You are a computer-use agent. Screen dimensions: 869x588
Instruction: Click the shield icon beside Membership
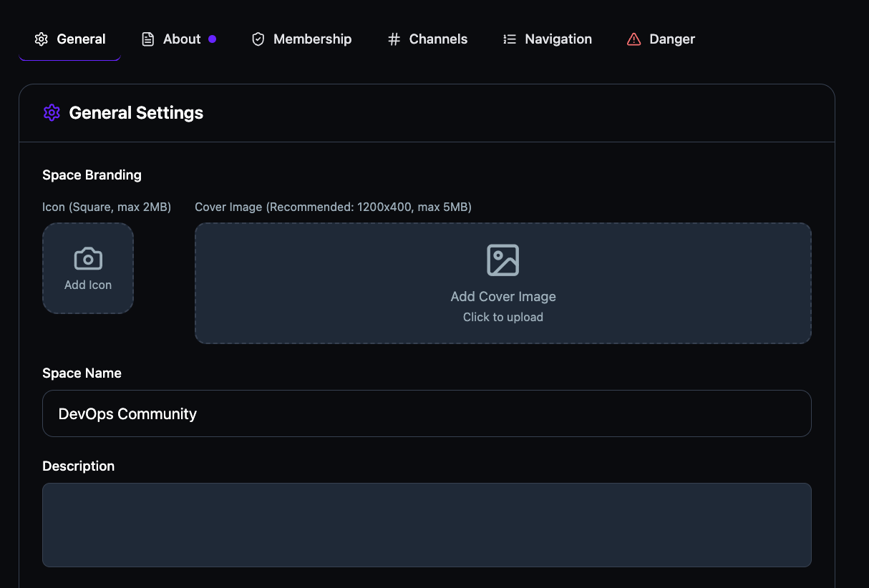[x=258, y=39]
